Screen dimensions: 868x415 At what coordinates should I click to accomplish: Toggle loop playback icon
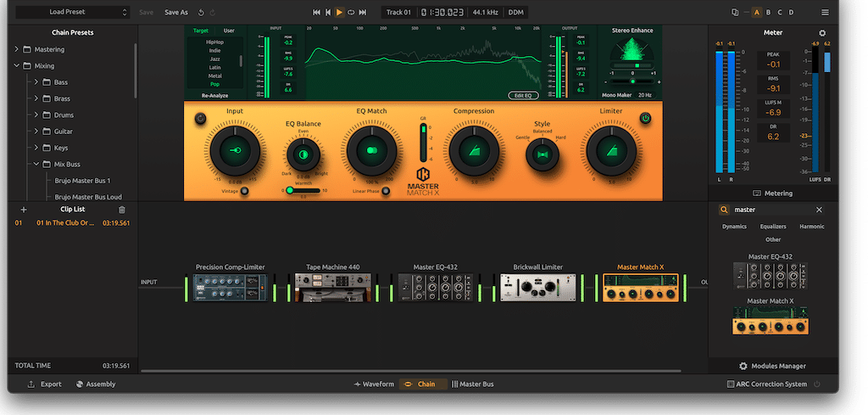pyautogui.click(x=351, y=12)
